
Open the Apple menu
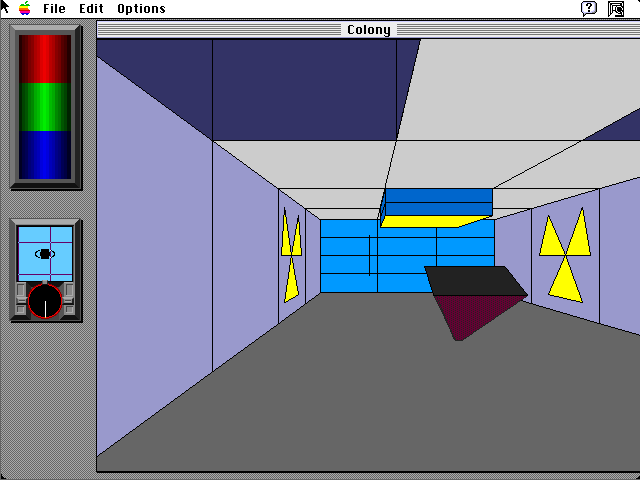[x=25, y=8]
